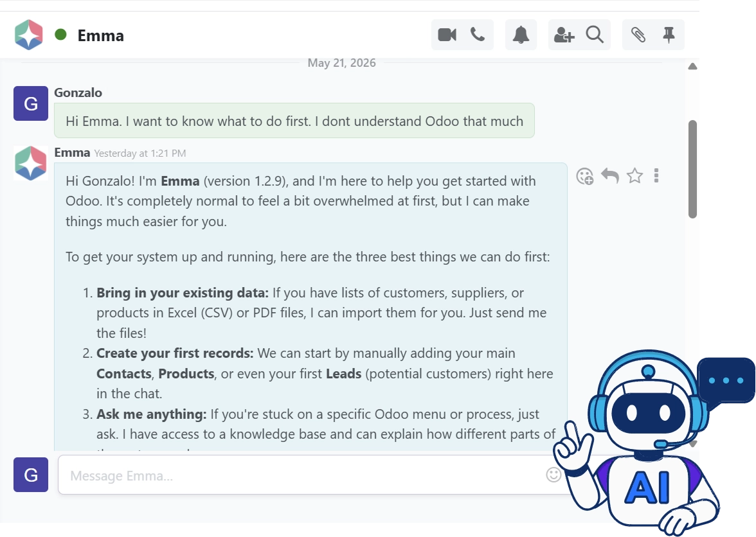Click the bold 'Bring in your existing data:' text
756x537 pixels.
point(183,293)
